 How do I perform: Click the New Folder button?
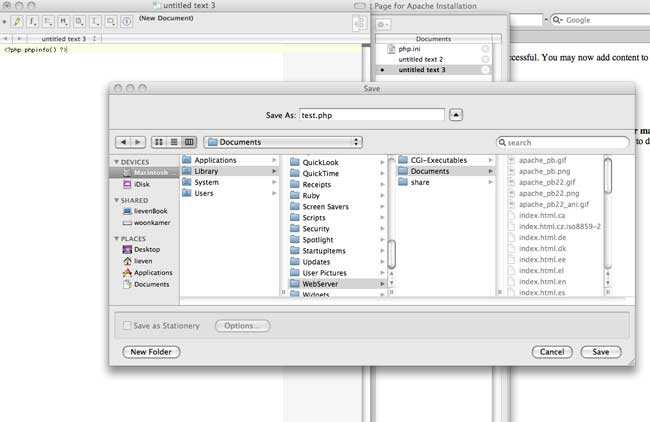151,352
